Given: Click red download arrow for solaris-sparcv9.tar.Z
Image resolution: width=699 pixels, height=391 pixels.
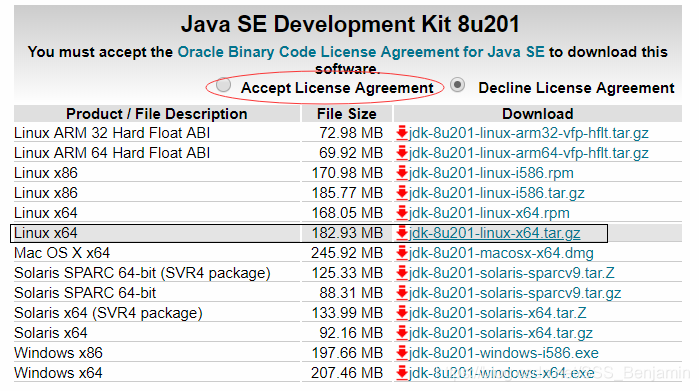Looking at the screenshot, I should click(402, 273).
